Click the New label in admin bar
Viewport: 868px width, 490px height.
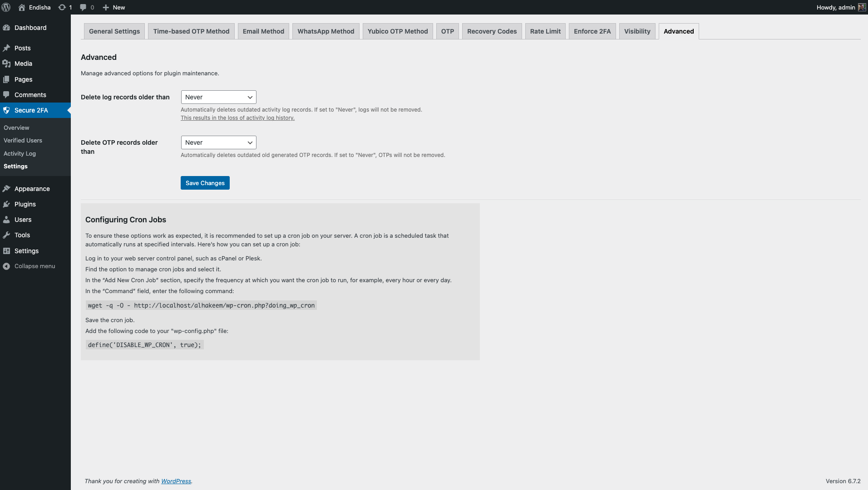(x=119, y=7)
